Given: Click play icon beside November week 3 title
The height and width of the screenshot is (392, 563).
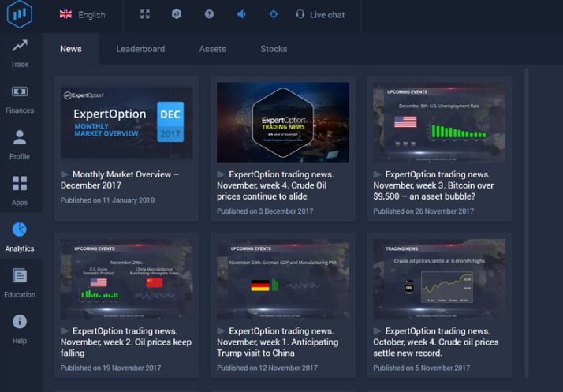Looking at the screenshot, I should [378, 174].
